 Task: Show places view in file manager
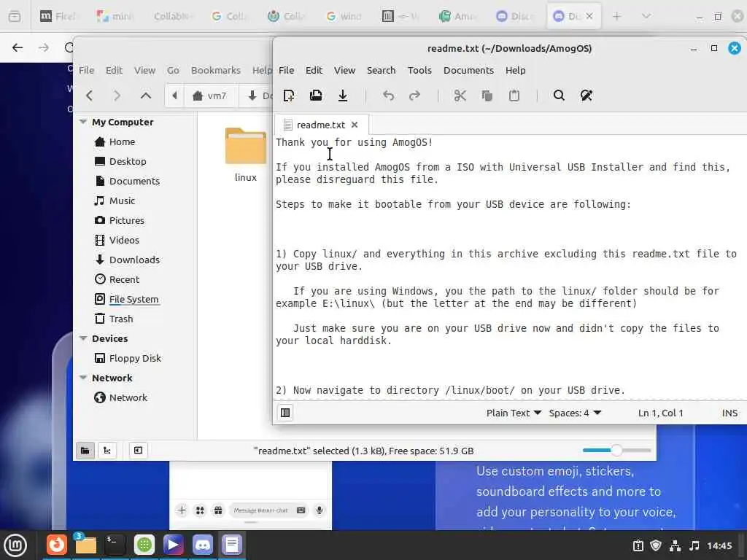click(x=85, y=451)
